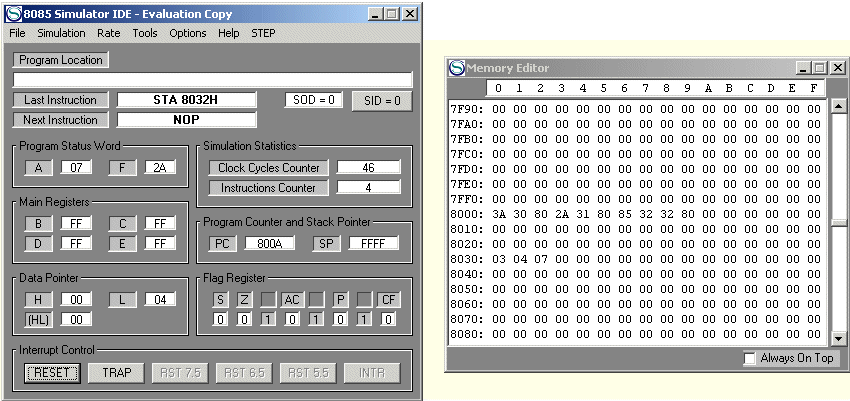Expand the Tools menu
Image resolution: width=850 pixels, height=401 pixels.
[x=145, y=33]
